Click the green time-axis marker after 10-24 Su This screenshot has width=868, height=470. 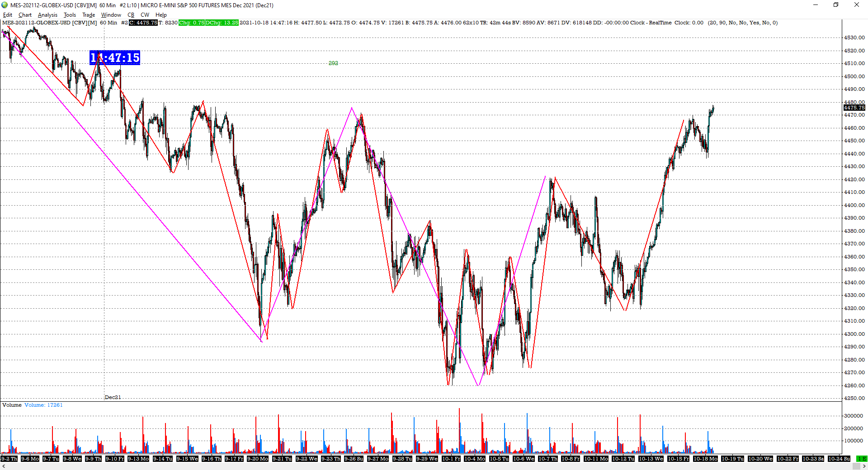pyautogui.click(x=862, y=459)
